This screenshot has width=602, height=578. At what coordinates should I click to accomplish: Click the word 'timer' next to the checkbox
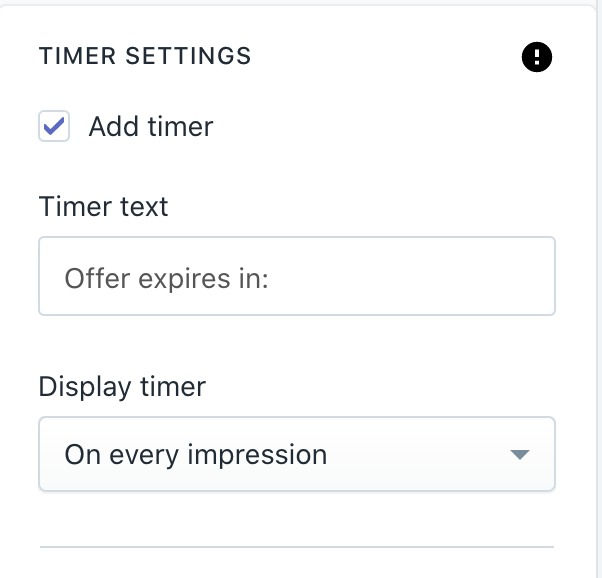click(x=180, y=126)
